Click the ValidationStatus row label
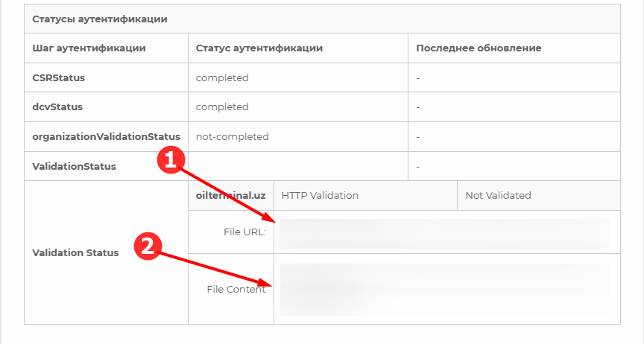 [x=75, y=166]
